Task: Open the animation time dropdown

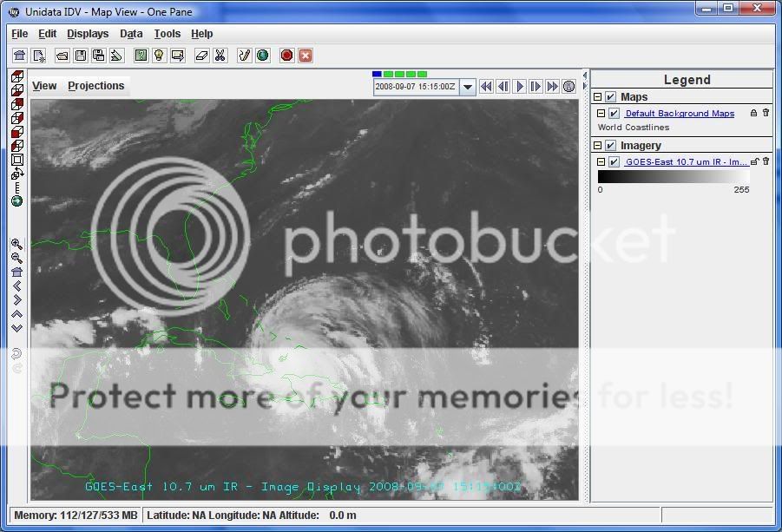Action: point(468,87)
